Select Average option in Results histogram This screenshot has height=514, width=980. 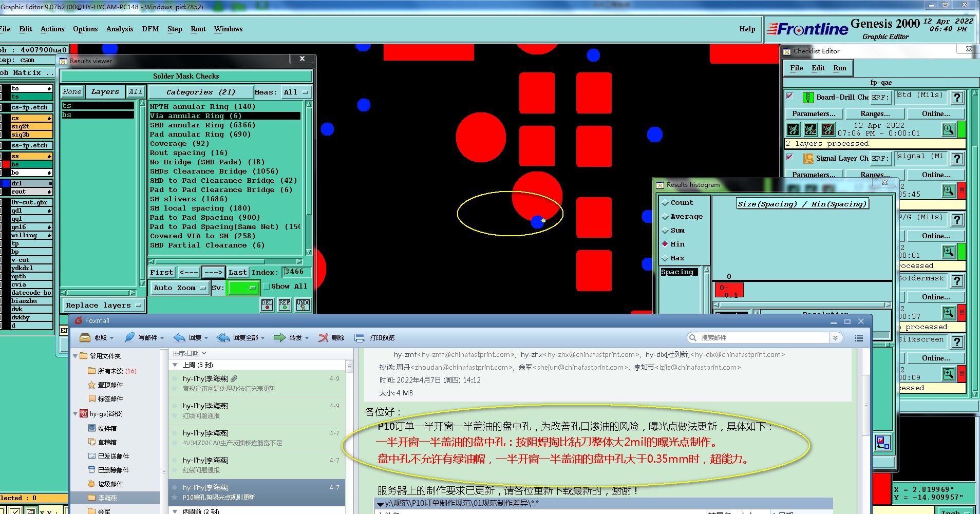(682, 217)
